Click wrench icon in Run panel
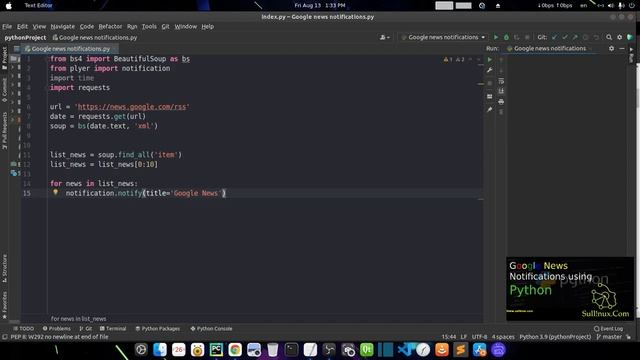This screenshot has width=640, height=360. click(x=490, y=70)
